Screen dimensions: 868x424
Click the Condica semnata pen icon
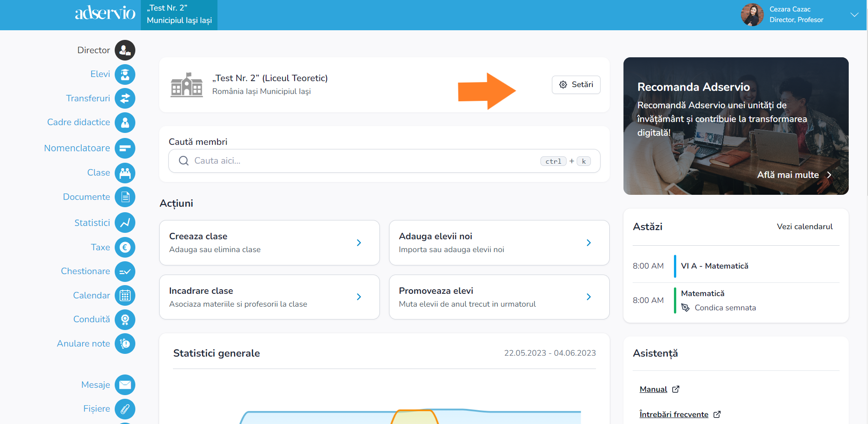pos(685,308)
